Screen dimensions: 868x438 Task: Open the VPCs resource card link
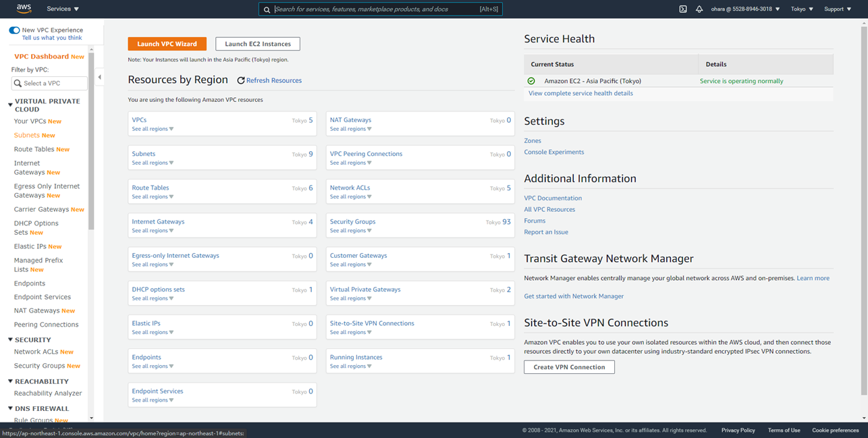(139, 120)
